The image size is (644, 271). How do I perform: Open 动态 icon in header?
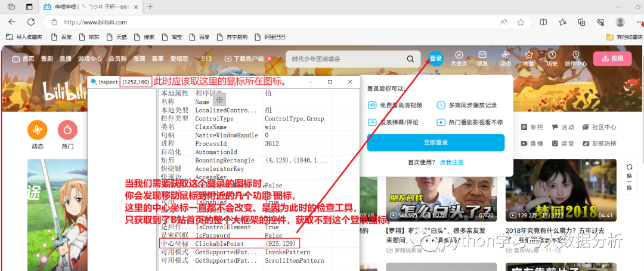pyautogui.click(x=506, y=58)
